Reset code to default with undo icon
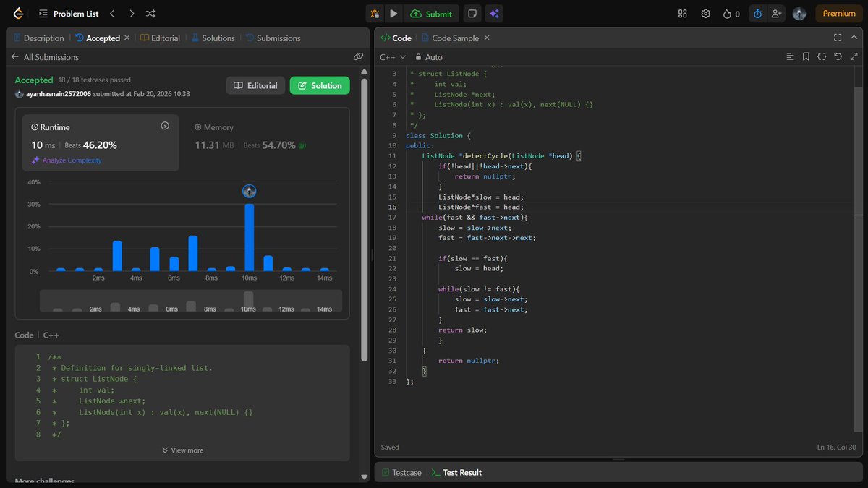This screenshot has width=868, height=488. [838, 56]
